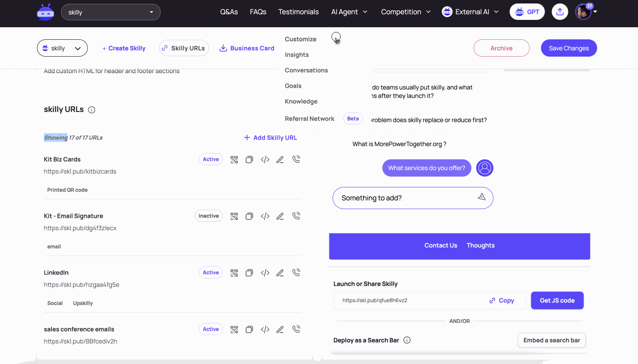Toggle Active status for LinkedIn URL
Screen dimensions: 638x364
[x=211, y=272]
